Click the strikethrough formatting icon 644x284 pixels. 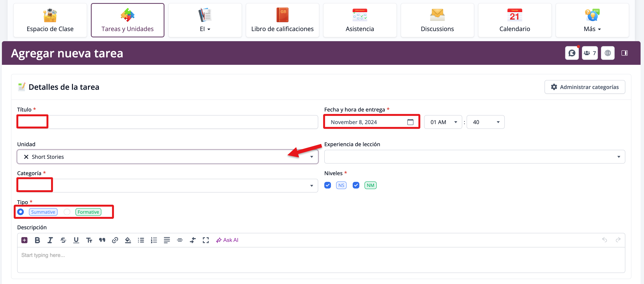63,240
